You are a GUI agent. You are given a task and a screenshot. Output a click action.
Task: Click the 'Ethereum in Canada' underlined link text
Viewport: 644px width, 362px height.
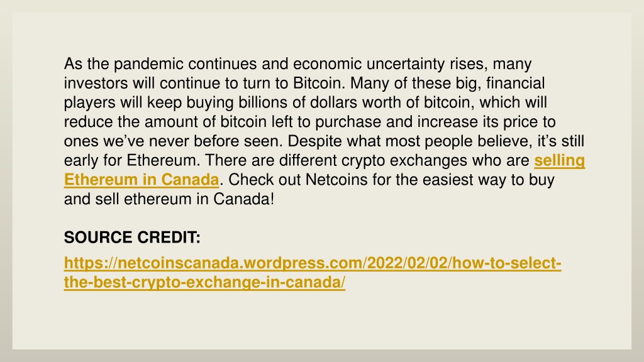[142, 180]
